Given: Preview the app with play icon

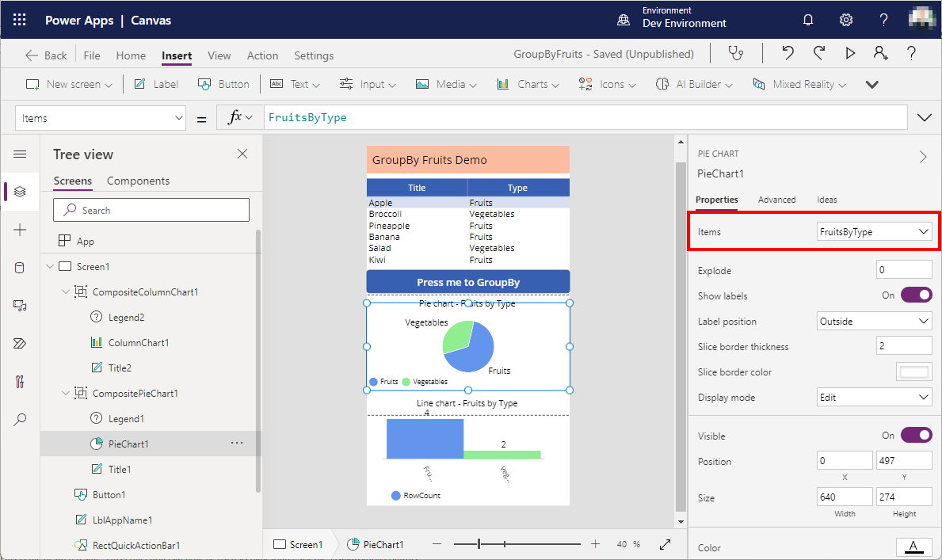Looking at the screenshot, I should (x=850, y=54).
